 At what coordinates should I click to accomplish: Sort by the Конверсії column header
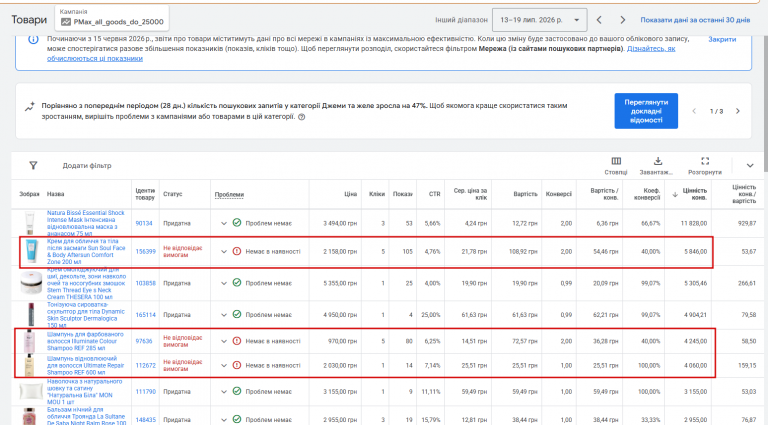coord(559,194)
